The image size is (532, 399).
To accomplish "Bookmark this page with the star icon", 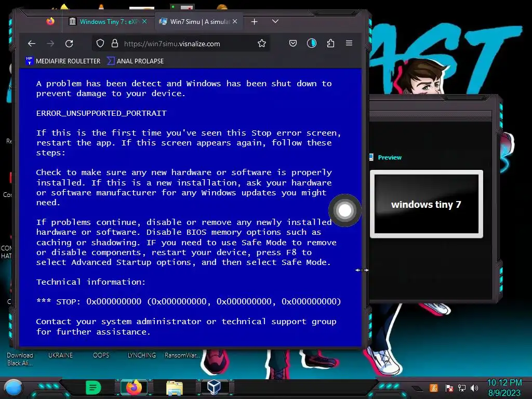I will 262,44.
